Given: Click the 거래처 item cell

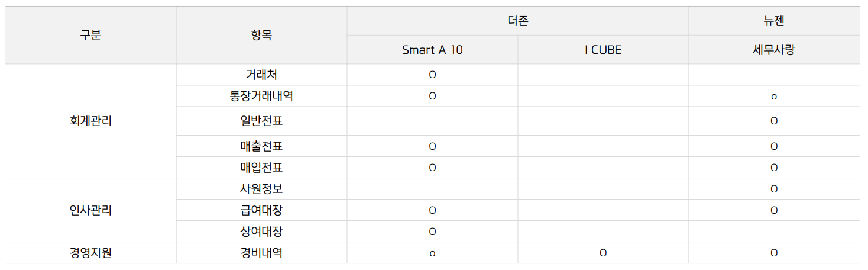Looking at the screenshot, I should [261, 75].
